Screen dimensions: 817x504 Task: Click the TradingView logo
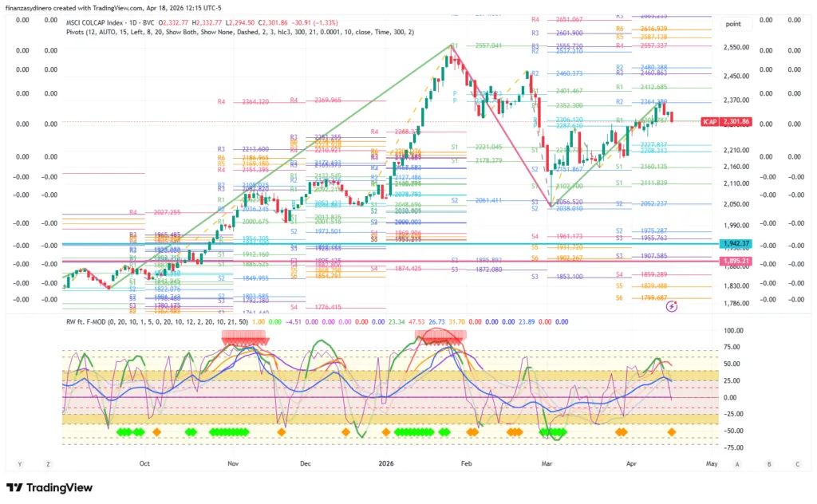click(x=49, y=488)
